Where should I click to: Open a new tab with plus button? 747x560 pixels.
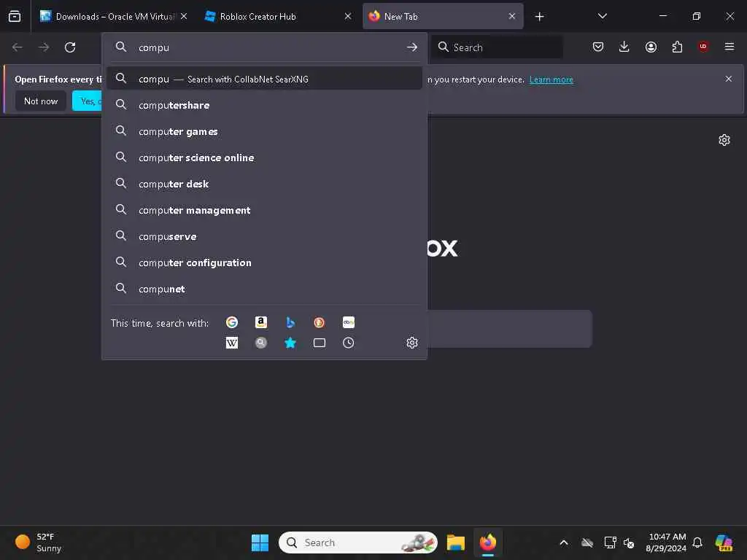[x=539, y=17]
